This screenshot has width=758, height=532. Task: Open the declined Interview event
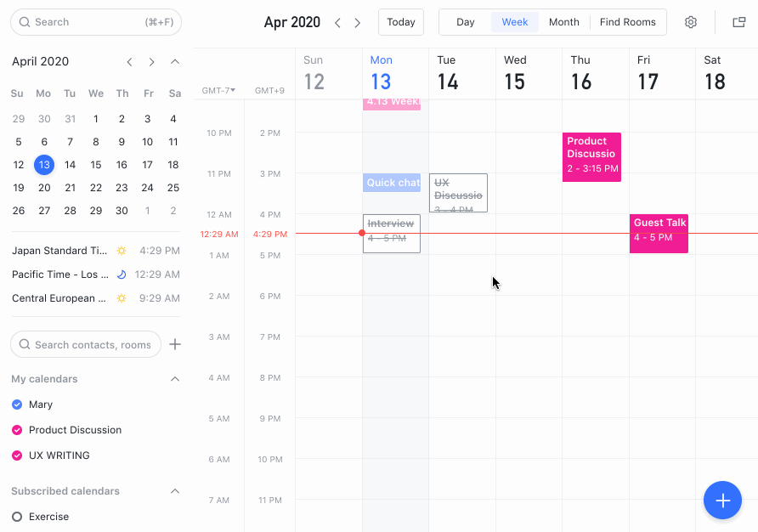392,234
